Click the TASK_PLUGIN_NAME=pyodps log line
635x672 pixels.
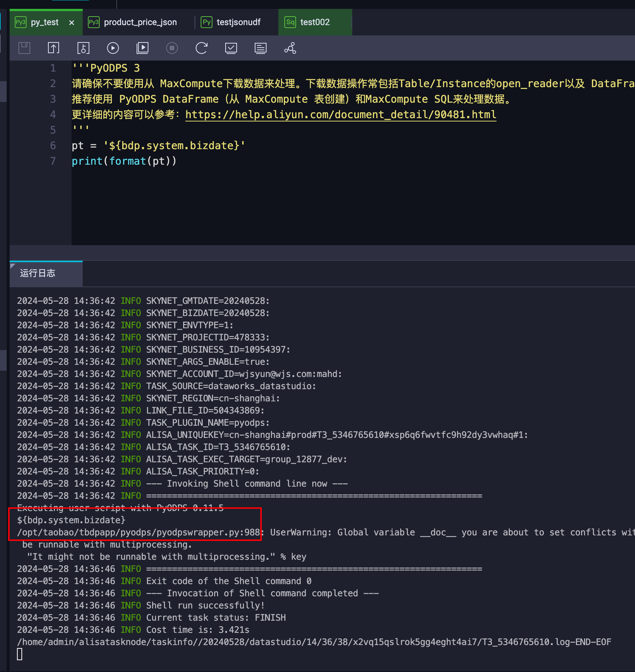coord(143,423)
